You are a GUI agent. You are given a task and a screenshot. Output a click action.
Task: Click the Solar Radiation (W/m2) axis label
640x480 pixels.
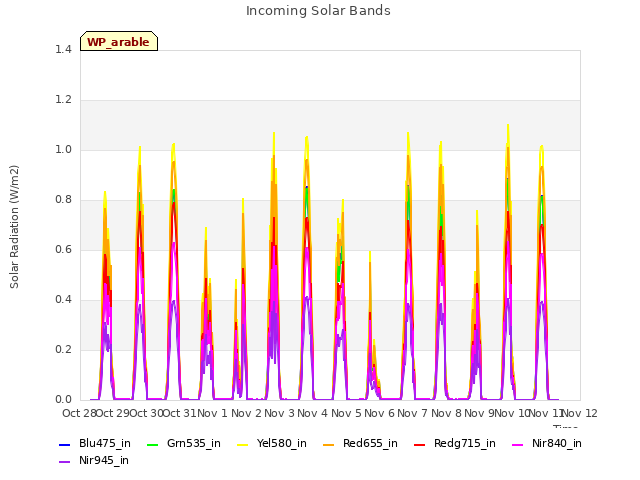pos(14,227)
